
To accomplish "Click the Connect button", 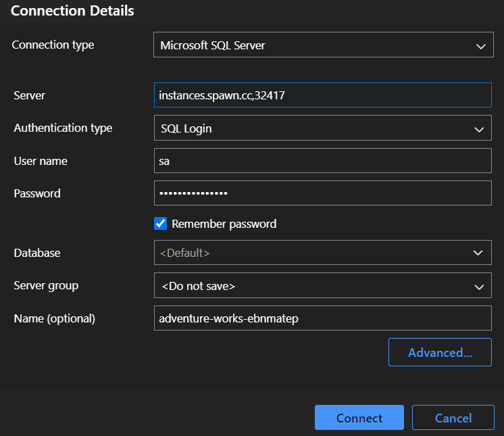I will click(x=359, y=418).
